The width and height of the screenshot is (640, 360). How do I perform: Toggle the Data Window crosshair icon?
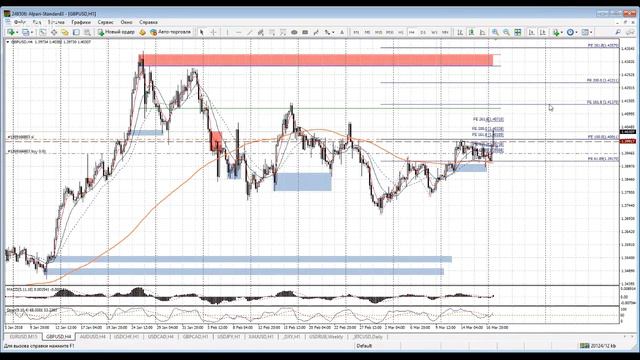[54, 32]
